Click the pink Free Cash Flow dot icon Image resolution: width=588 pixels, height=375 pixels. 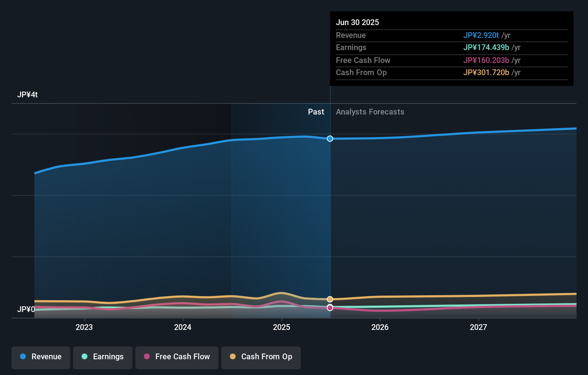tap(146, 357)
